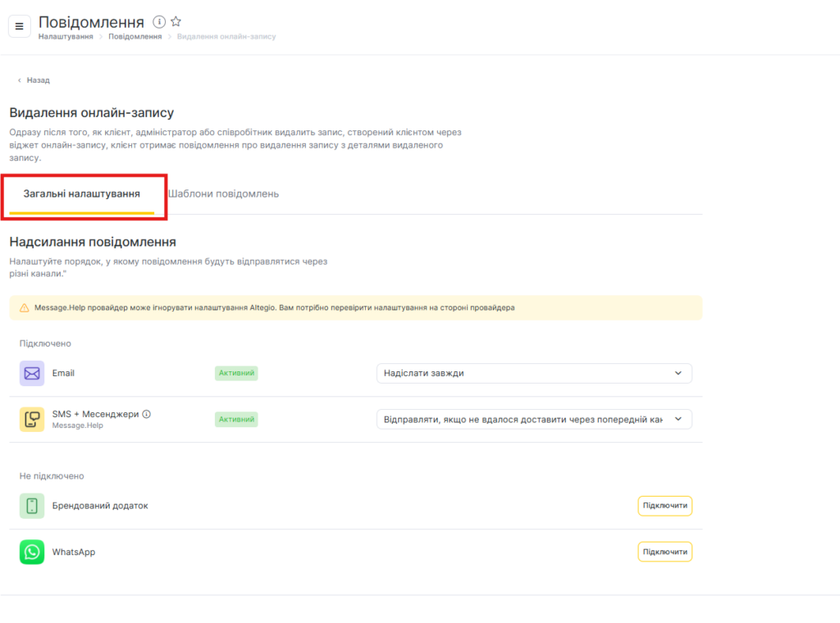Select the Загальні налаштування tab
The height and width of the screenshot is (623, 840).
click(x=81, y=194)
